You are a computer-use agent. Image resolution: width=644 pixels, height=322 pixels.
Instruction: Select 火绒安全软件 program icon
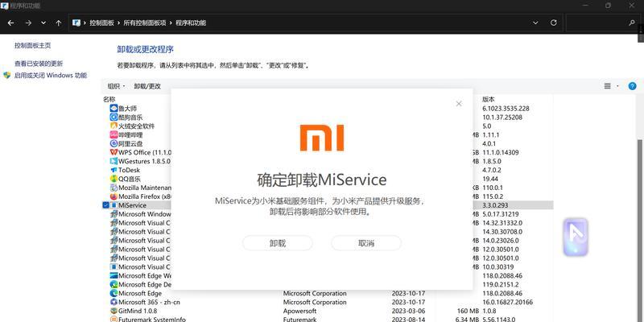pyautogui.click(x=114, y=126)
